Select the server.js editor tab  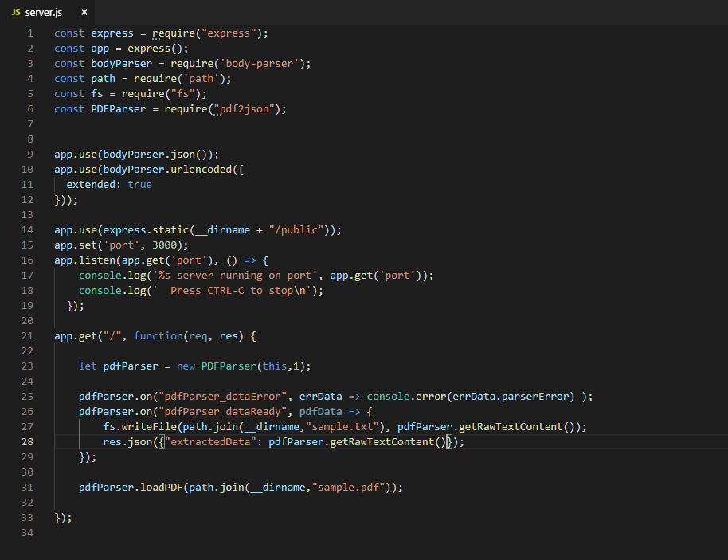click(x=47, y=12)
